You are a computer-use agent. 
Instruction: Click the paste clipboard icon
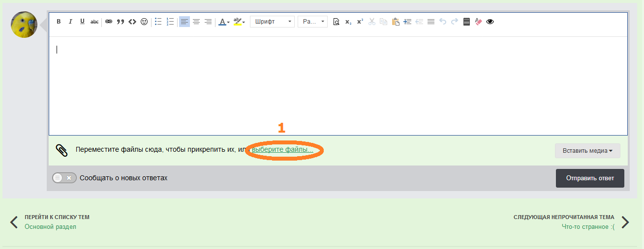(x=396, y=22)
